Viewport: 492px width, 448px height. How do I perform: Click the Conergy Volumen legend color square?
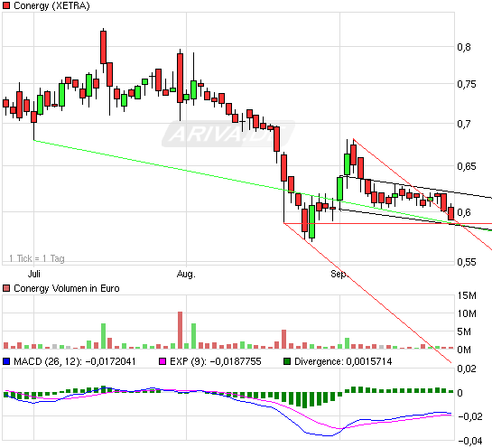6,288
